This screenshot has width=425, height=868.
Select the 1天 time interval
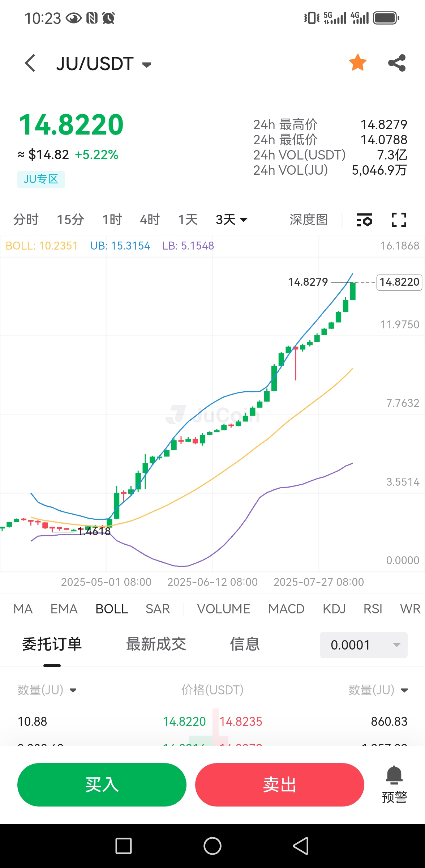click(x=188, y=220)
